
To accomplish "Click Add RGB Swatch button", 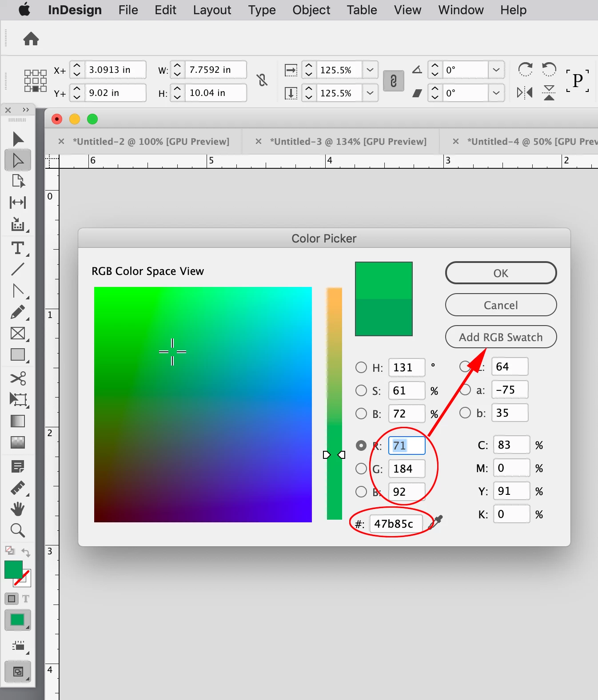I will (501, 337).
